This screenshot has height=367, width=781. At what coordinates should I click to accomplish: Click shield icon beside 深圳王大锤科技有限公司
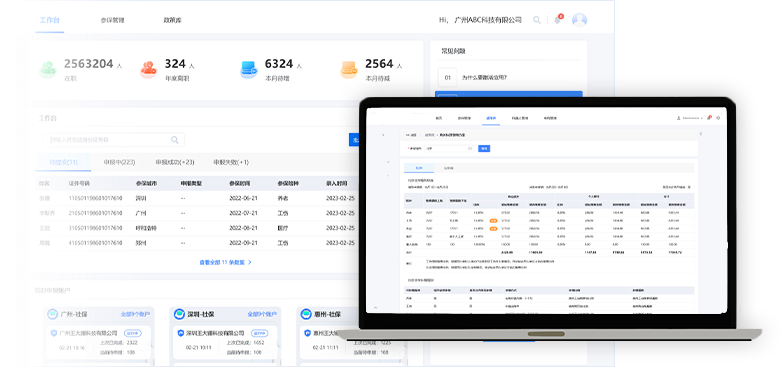(181, 333)
